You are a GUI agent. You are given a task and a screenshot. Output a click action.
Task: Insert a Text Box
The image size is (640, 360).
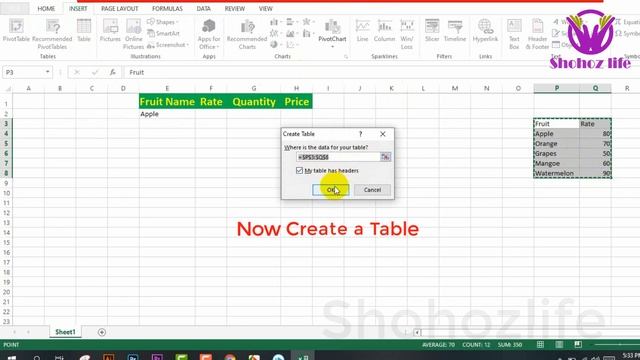(x=514, y=34)
